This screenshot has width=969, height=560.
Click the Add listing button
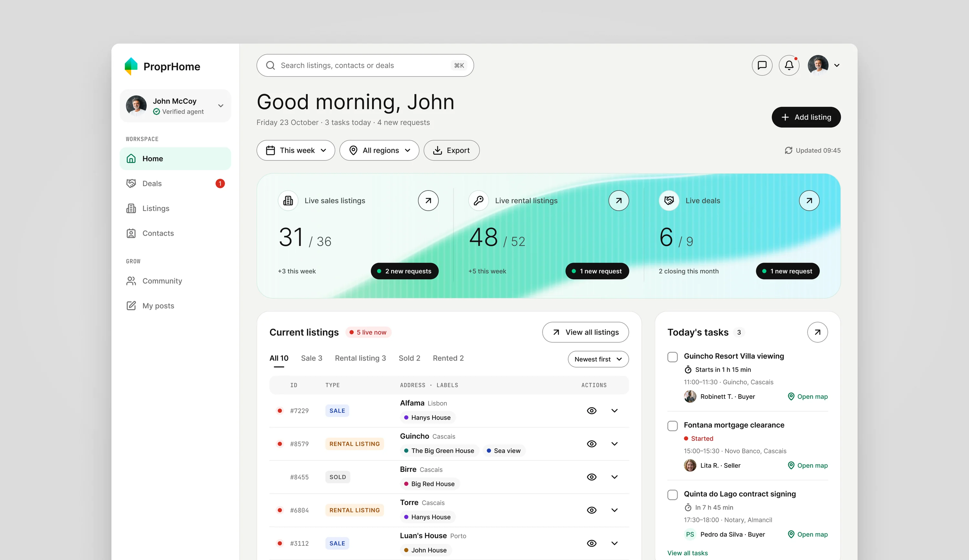[806, 117]
